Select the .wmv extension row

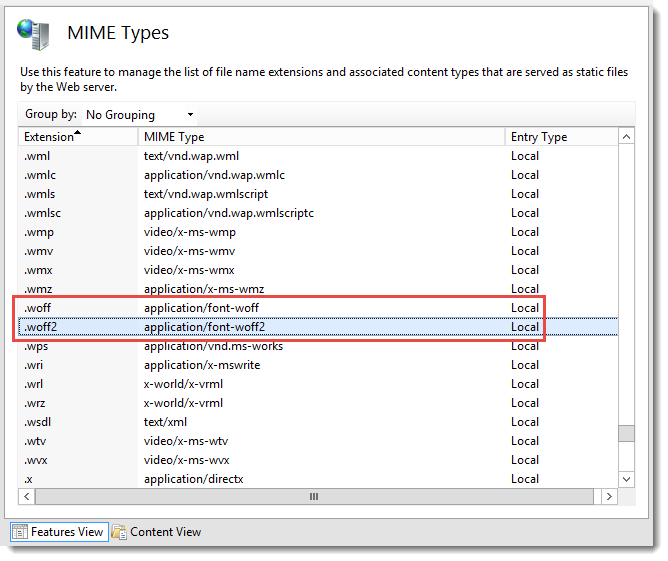(318, 251)
